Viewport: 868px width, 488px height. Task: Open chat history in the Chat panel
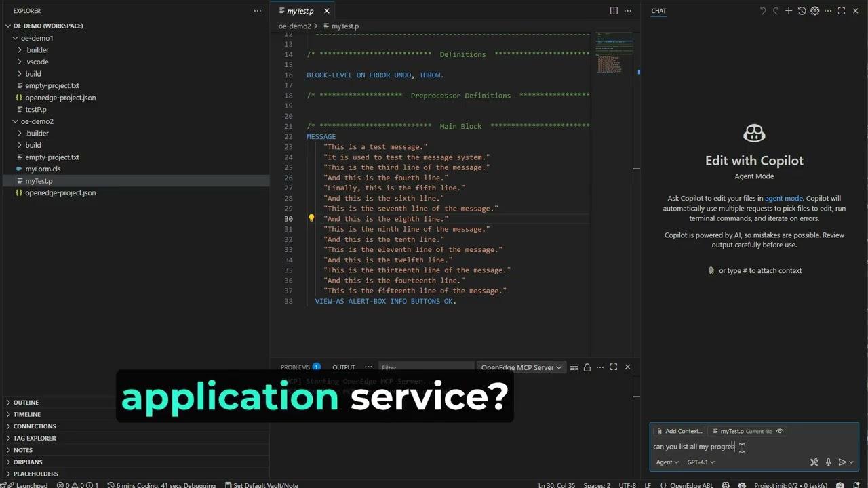pos(802,11)
